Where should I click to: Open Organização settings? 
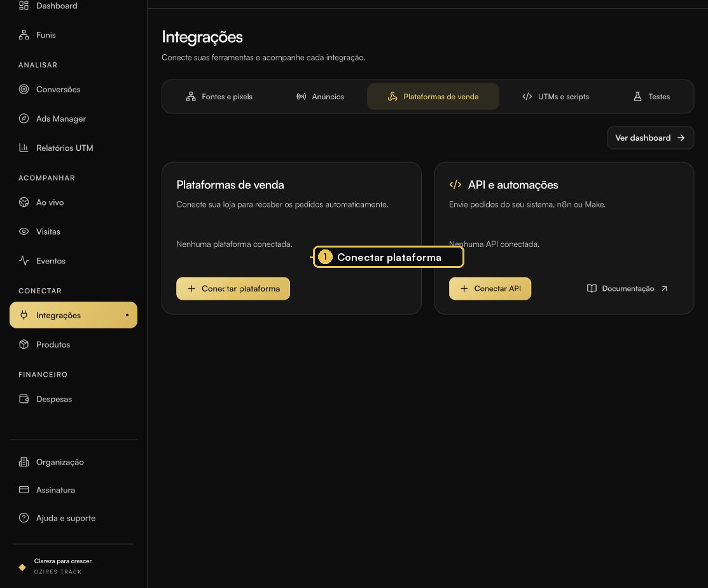73,461
